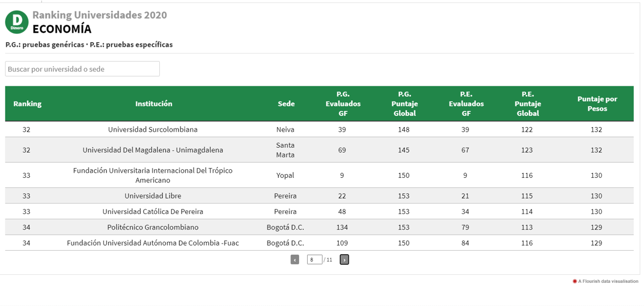Click the Universidad Libre row name
The image size is (644, 306).
pos(153,196)
